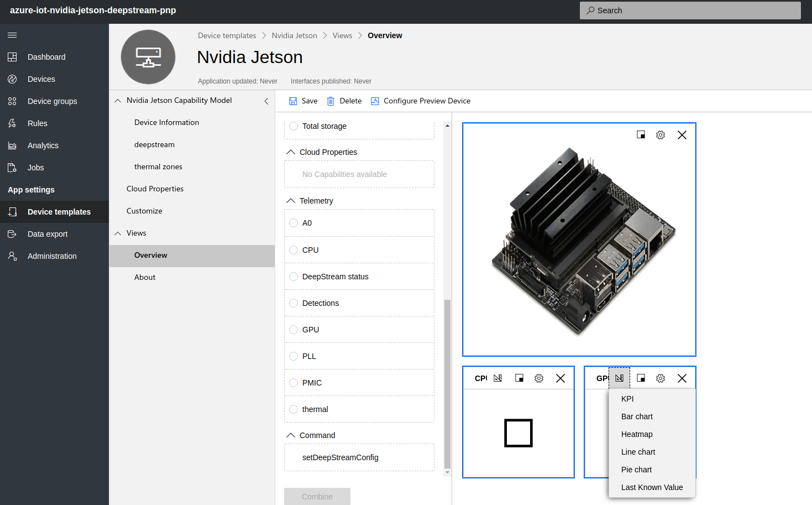812x505 pixels.
Task: Choose Bar chart visualization
Action: point(652,417)
